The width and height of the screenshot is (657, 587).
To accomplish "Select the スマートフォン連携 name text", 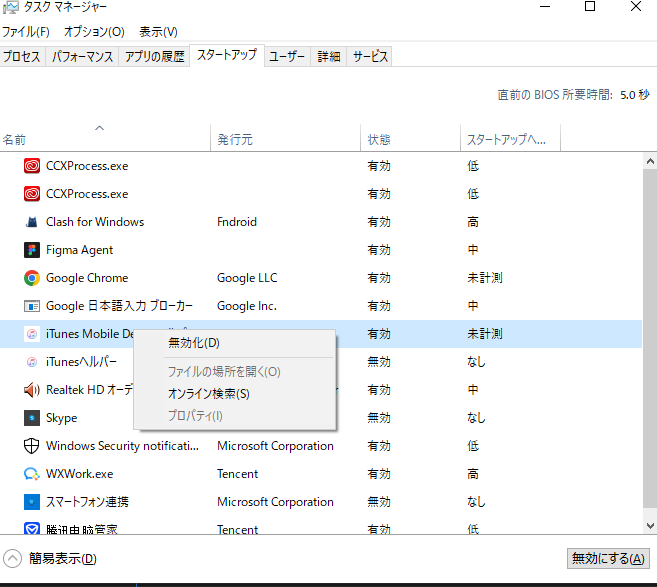I will [x=87, y=502].
